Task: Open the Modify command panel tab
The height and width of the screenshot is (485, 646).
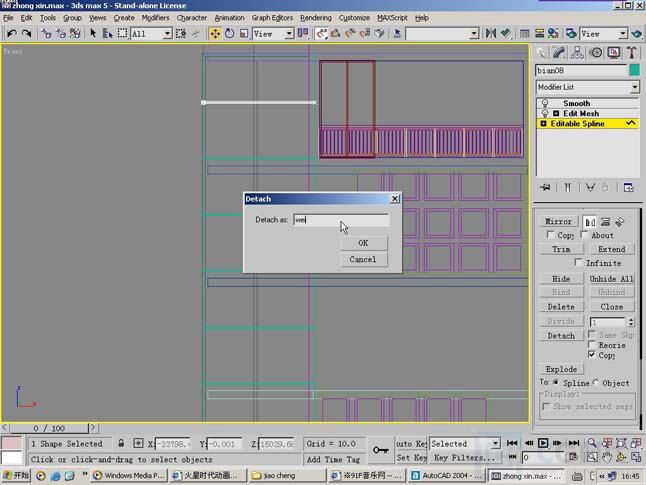Action: pyautogui.click(x=559, y=53)
